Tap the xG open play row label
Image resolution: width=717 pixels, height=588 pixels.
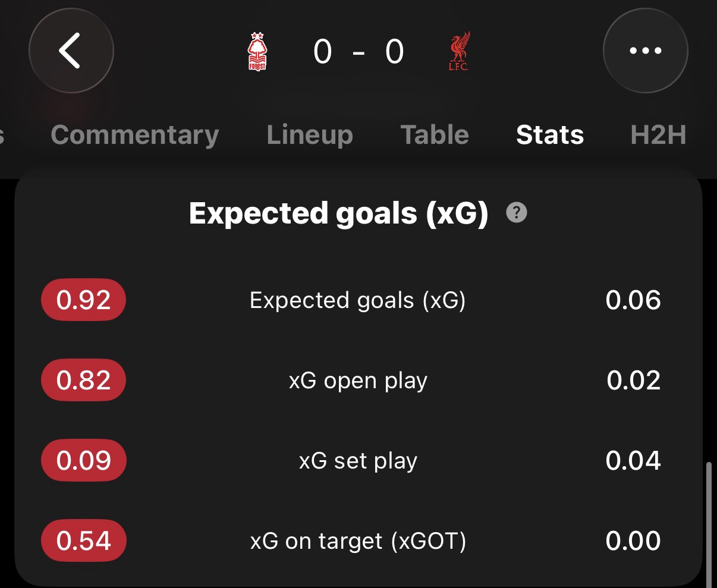point(358,381)
